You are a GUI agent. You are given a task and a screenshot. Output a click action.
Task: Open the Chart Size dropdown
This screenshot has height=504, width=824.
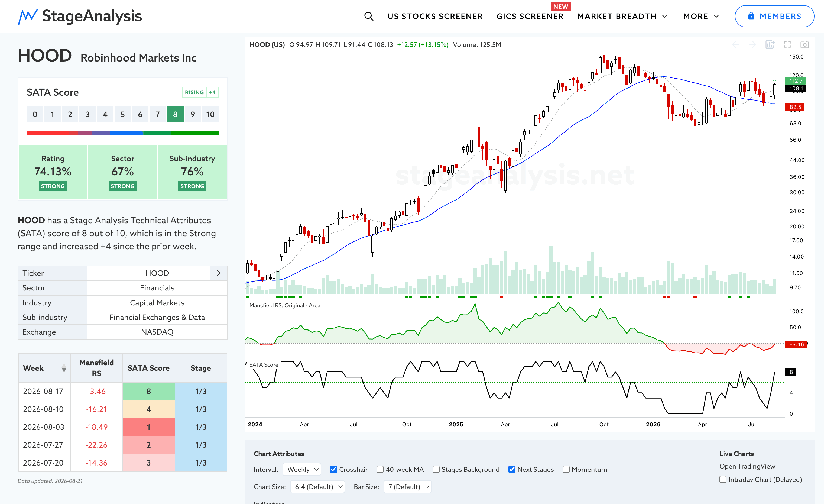(x=317, y=487)
